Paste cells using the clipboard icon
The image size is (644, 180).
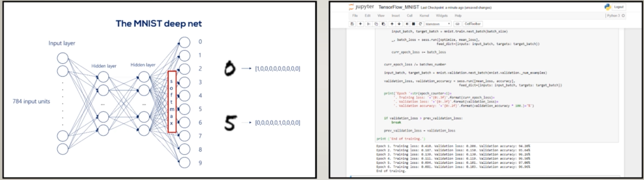383,24
